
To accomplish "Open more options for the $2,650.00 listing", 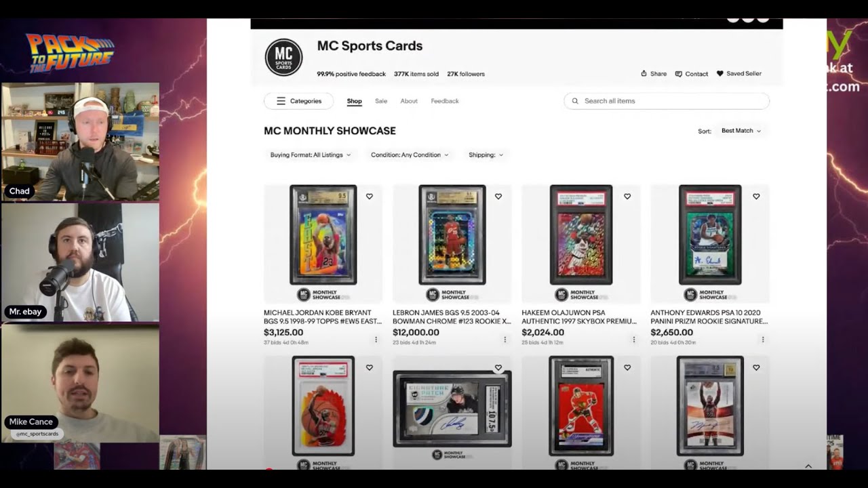I will [x=763, y=340].
